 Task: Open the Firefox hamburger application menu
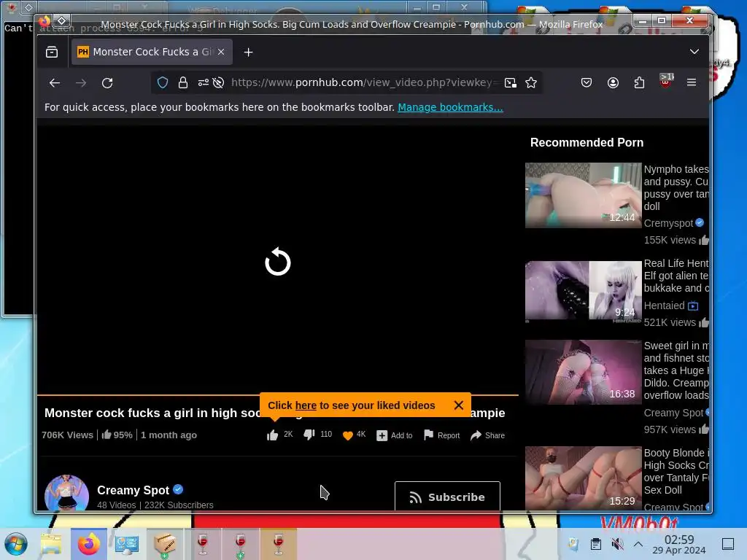tap(692, 83)
